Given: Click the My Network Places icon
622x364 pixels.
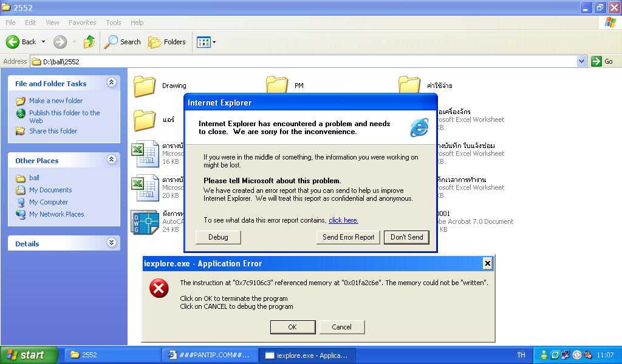Looking at the screenshot, I should point(21,214).
